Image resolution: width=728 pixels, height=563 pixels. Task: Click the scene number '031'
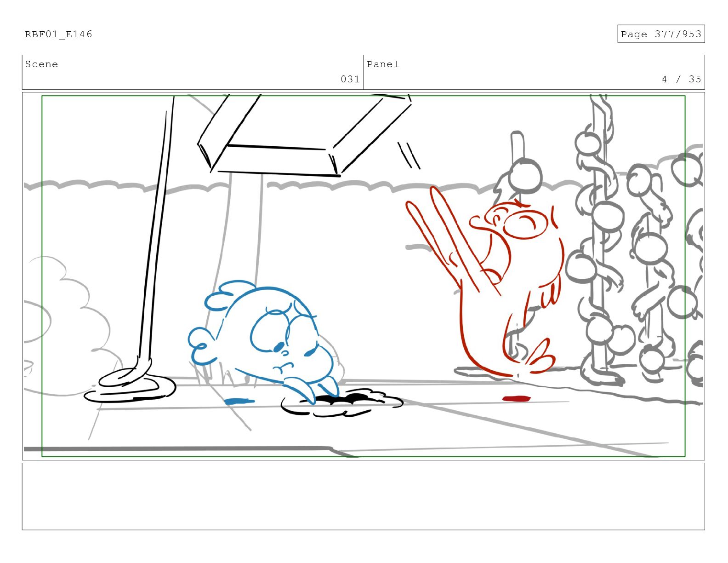[350, 79]
